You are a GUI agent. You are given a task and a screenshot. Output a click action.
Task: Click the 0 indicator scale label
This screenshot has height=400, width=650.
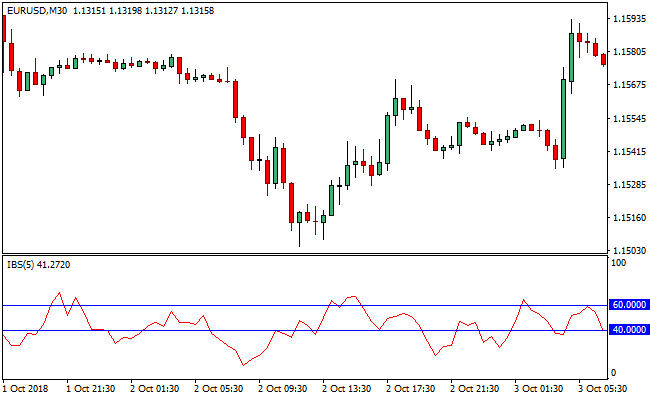[614, 373]
